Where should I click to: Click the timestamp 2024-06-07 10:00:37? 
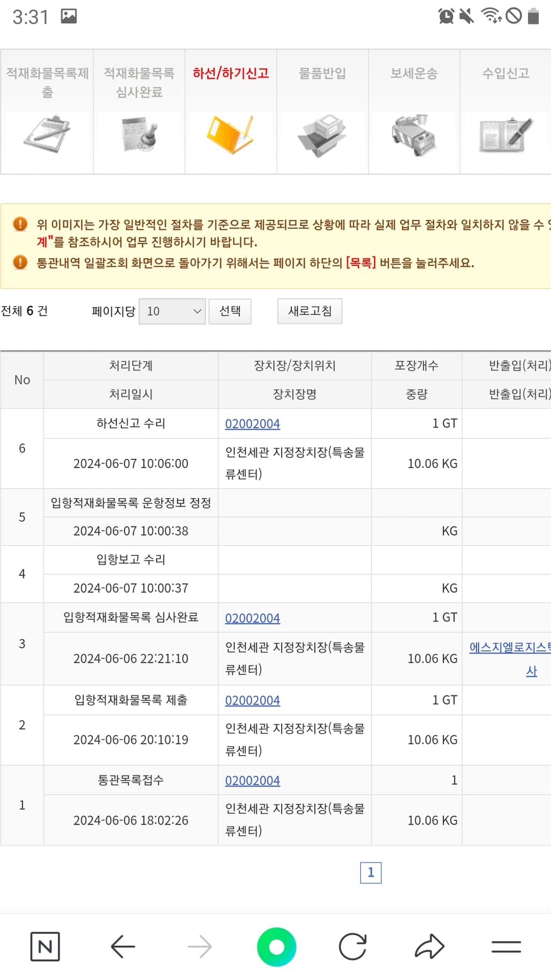click(x=131, y=588)
